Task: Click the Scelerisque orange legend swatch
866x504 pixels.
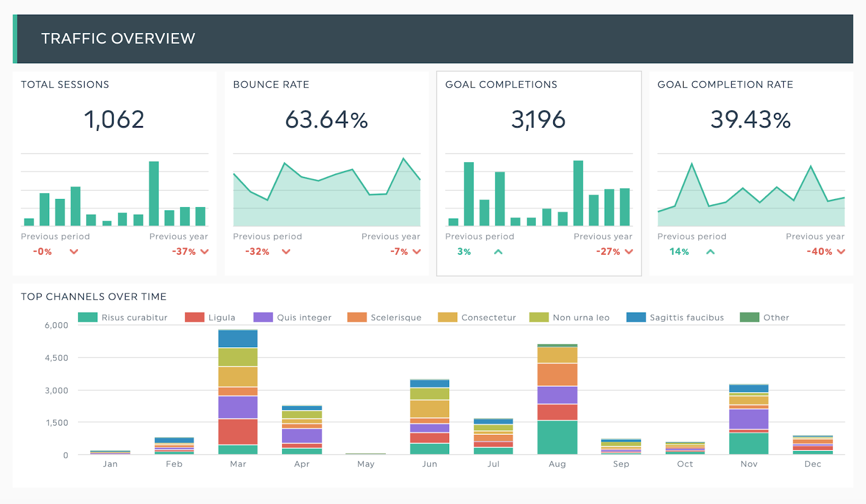Action: pyautogui.click(x=357, y=317)
